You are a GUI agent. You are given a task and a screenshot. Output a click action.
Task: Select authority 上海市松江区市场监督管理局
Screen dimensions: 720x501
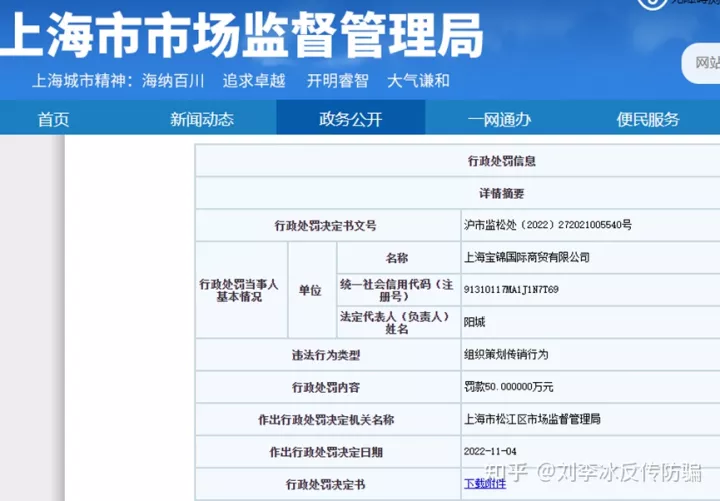tap(532, 419)
